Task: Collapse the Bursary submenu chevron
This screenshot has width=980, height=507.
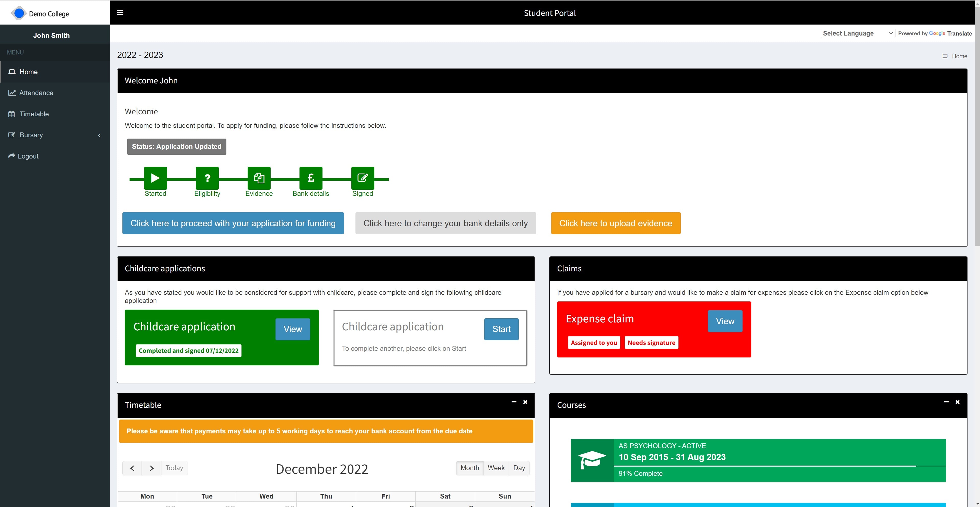Action: tap(99, 135)
